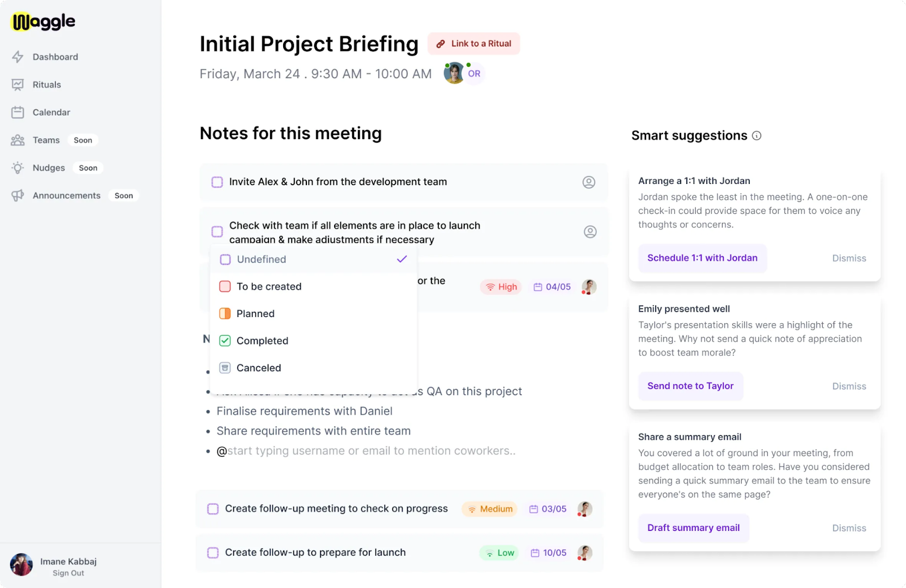Choose Canceled from the status menu
906x588 pixels.
point(258,368)
